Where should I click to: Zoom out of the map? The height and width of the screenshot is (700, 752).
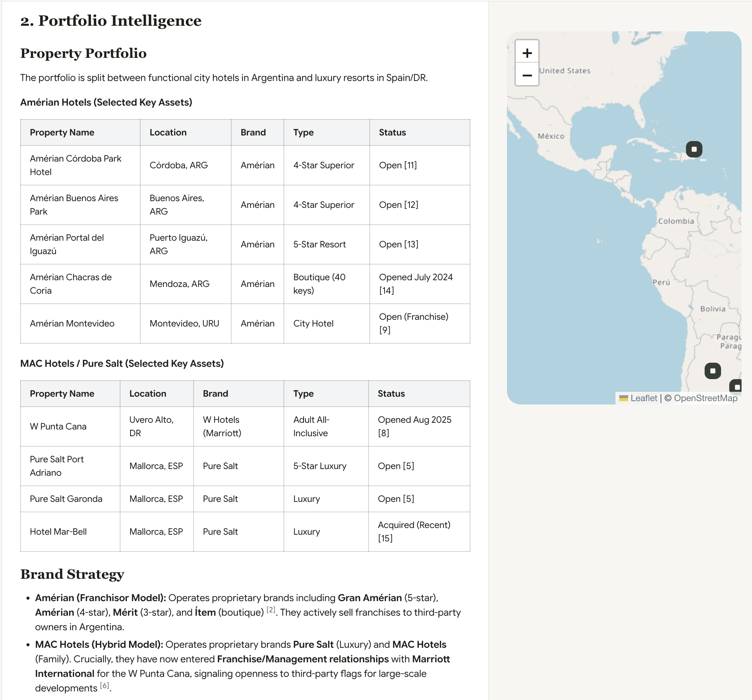527,75
